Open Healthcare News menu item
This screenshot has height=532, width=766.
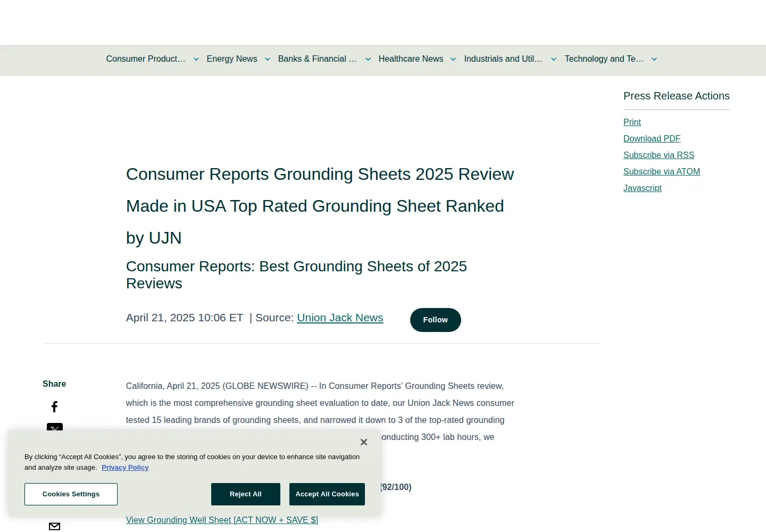411,59
